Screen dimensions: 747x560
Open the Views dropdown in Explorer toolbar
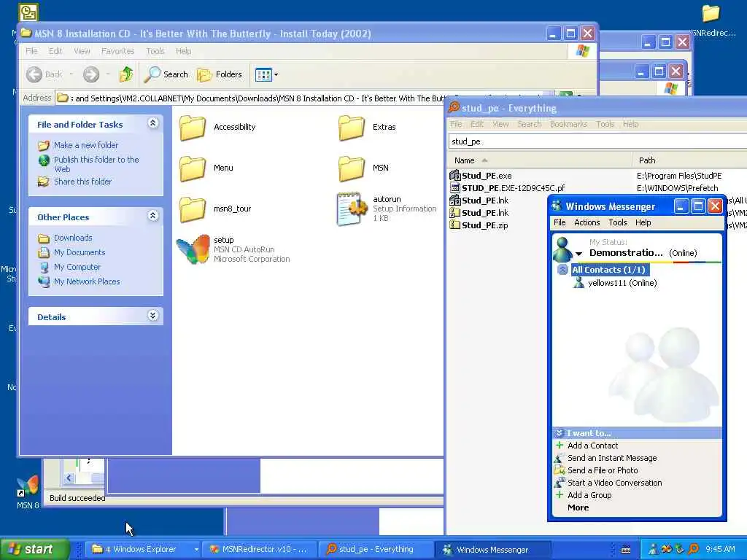pyautogui.click(x=267, y=75)
